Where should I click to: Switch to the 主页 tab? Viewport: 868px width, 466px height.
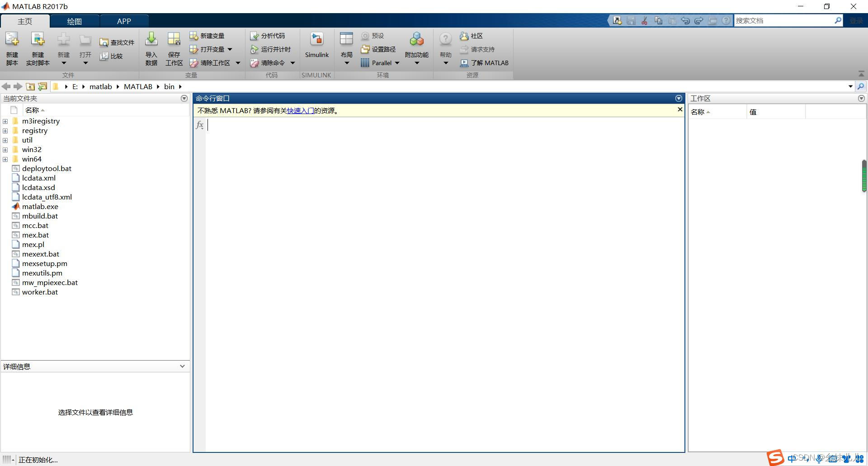pos(25,21)
